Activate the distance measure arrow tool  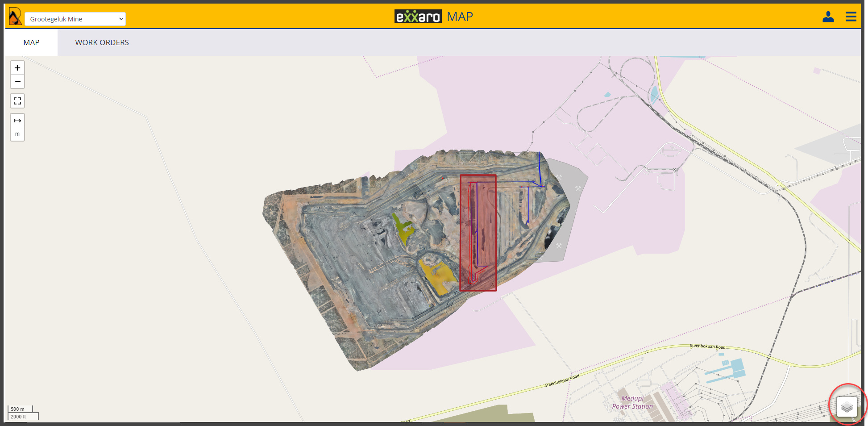click(17, 121)
